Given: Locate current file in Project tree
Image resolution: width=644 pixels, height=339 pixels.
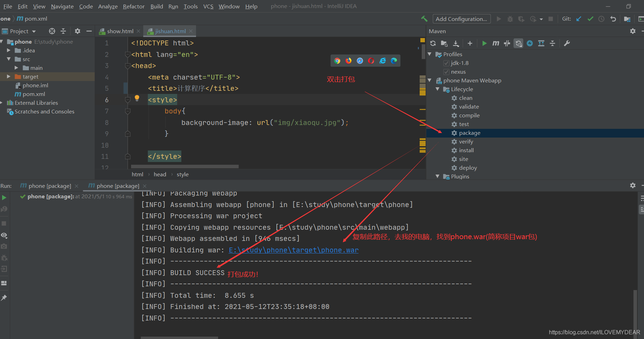Looking at the screenshot, I should [x=52, y=31].
